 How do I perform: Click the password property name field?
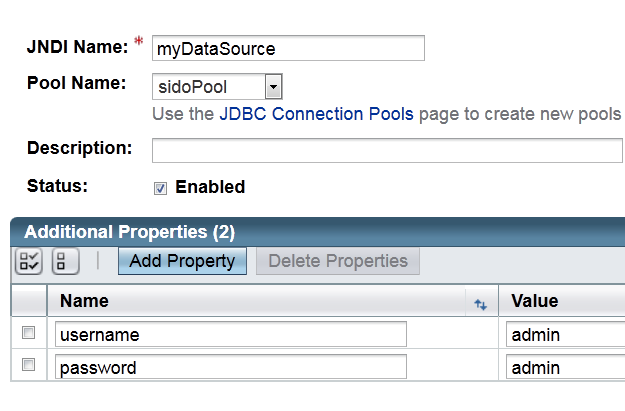(x=231, y=367)
